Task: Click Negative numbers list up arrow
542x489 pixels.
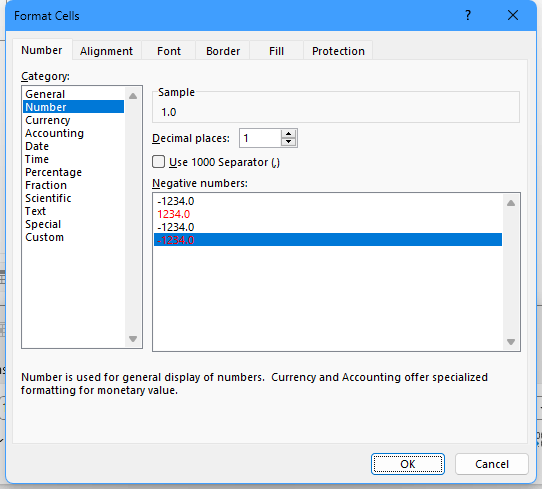Action: click(x=511, y=203)
